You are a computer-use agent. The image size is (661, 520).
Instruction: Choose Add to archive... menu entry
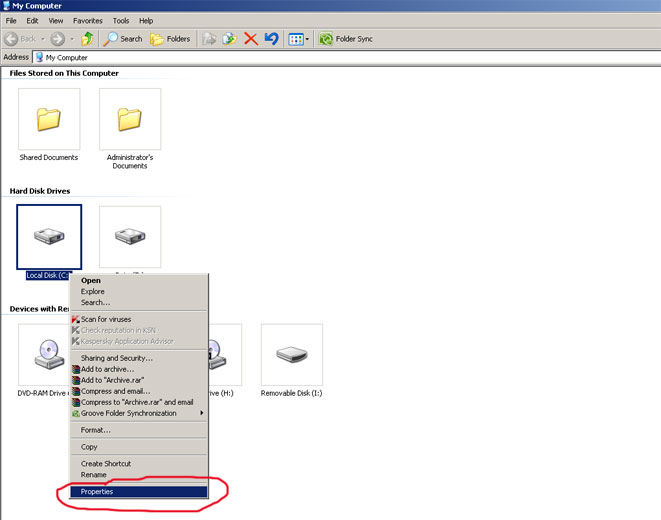coord(139,369)
